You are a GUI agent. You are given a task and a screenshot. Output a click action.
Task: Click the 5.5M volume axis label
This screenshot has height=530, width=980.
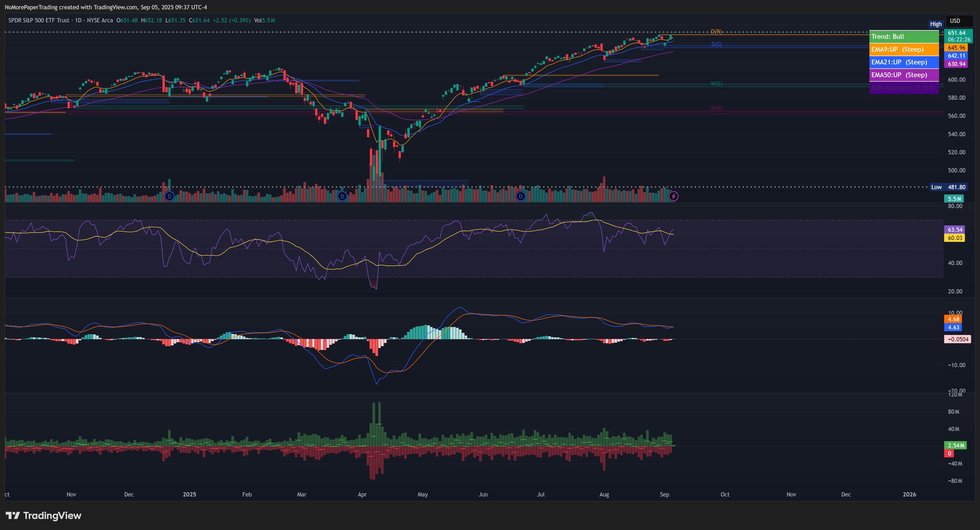[954, 199]
